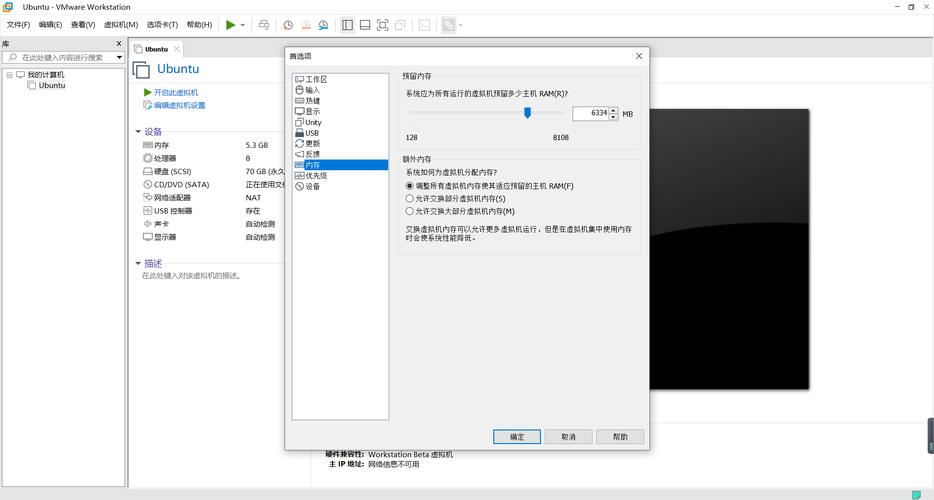Select the 调整所有虚拟机内存 radio option
Viewport: 934px width, 500px height.
point(410,186)
